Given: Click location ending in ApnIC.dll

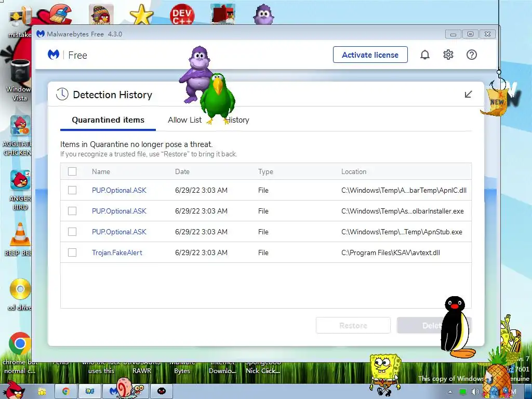Looking at the screenshot, I should [404, 190].
